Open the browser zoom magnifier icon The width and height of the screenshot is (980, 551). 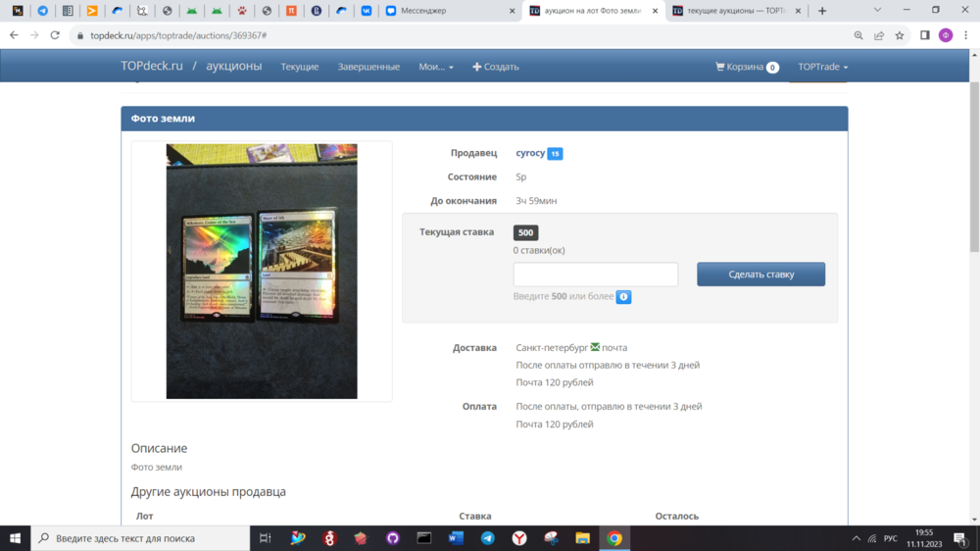click(x=858, y=35)
